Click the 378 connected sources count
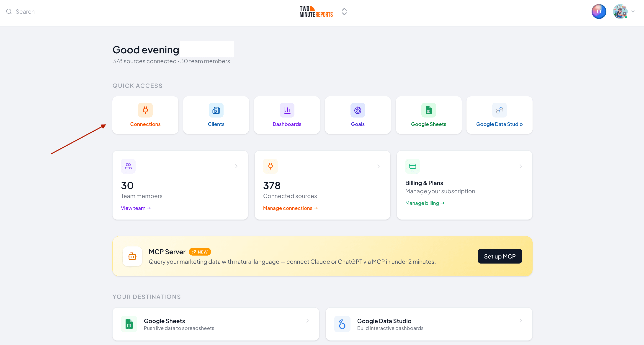The image size is (644, 345). [272, 186]
